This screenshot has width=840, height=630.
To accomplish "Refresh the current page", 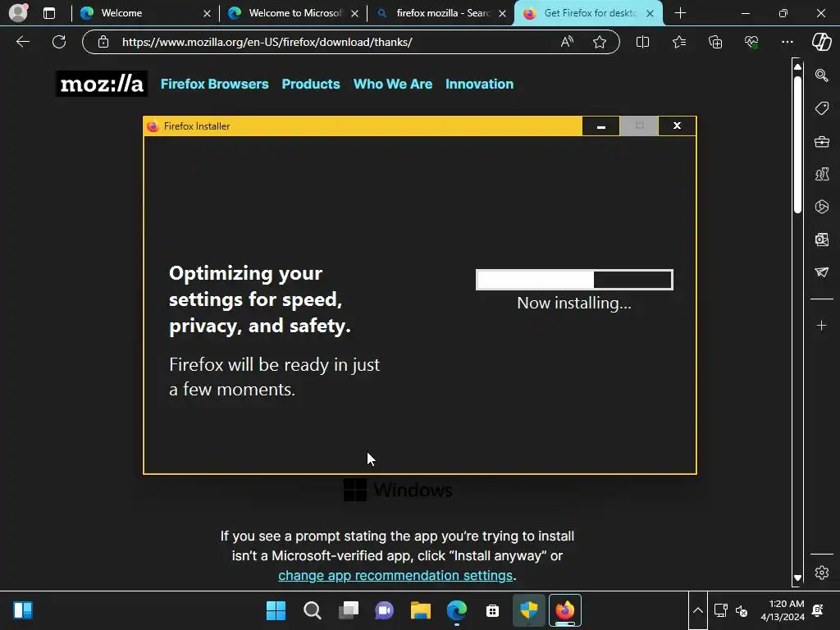I will pyautogui.click(x=59, y=42).
